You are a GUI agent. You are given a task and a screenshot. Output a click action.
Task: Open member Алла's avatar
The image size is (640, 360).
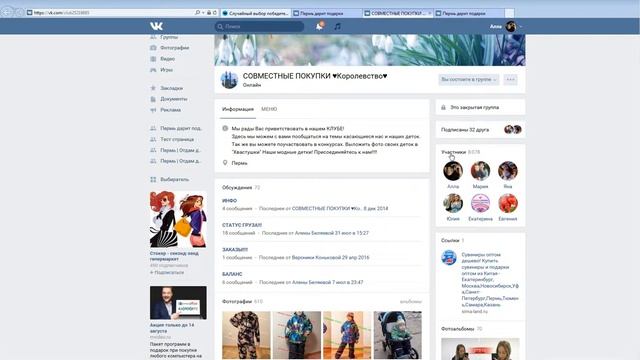pos(453,171)
